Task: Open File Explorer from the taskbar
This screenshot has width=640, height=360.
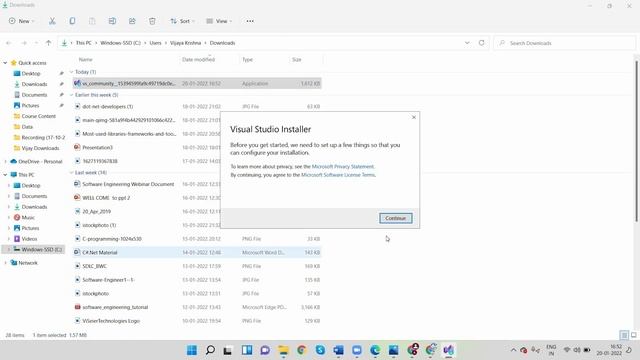Action: click(x=283, y=350)
